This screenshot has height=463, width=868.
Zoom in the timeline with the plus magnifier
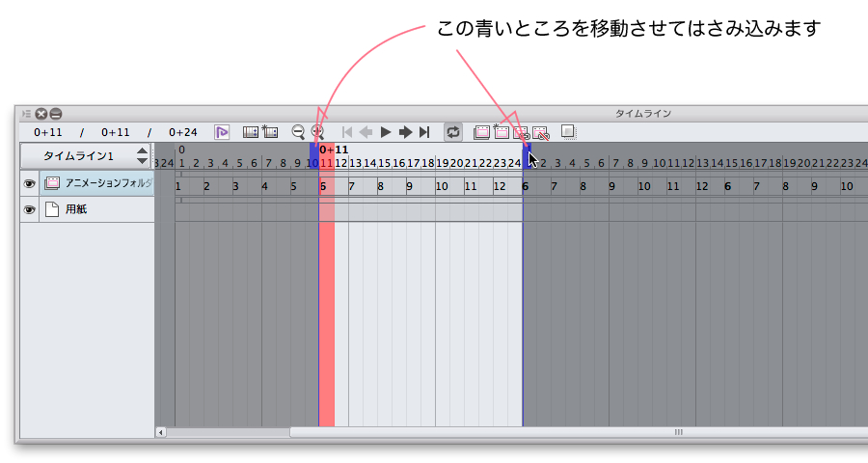(317, 132)
